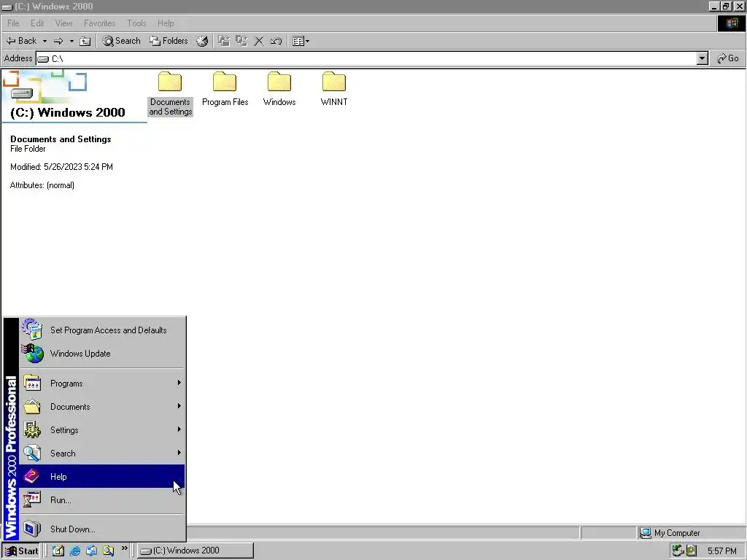Open the Search pane from the toolbar
The image size is (747, 560).
tap(122, 41)
